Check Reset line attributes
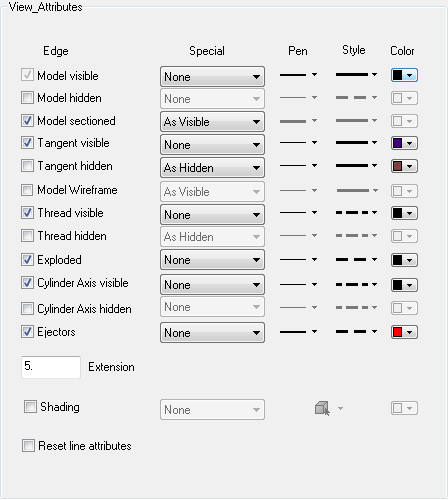The width and height of the screenshot is (448, 500). [x=28, y=446]
